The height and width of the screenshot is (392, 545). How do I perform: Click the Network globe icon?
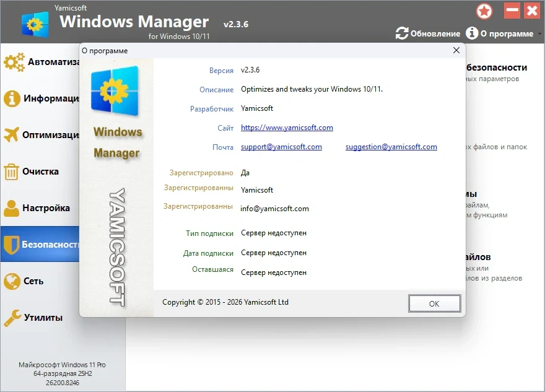pos(12,281)
